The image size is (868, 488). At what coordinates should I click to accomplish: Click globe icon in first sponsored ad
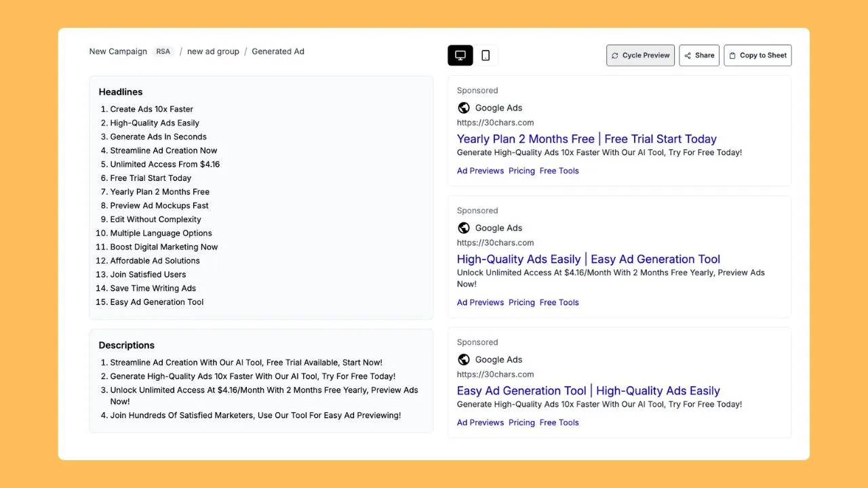(x=464, y=108)
